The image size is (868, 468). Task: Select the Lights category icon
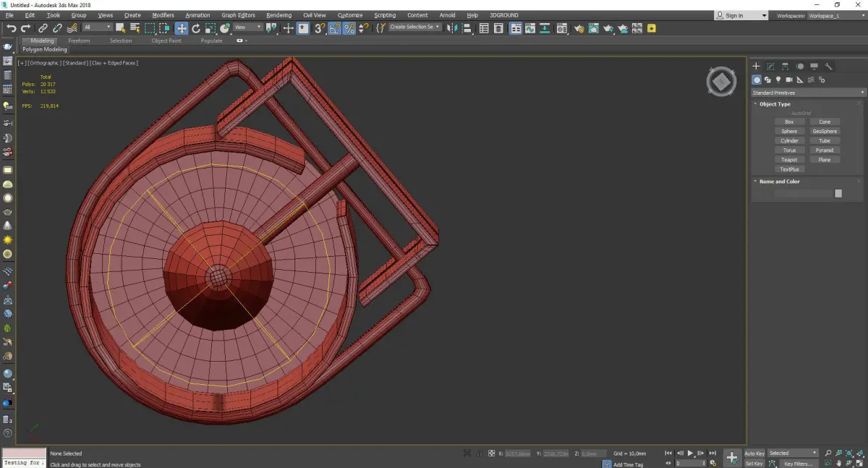pyautogui.click(x=778, y=80)
